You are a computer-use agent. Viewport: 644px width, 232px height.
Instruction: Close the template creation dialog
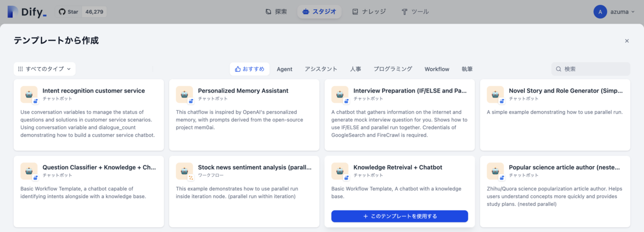point(627,41)
